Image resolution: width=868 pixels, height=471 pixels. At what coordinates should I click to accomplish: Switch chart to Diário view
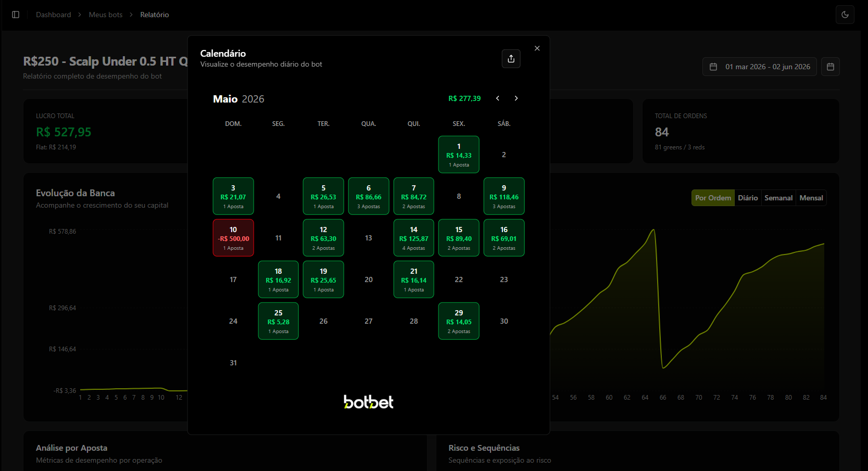pyautogui.click(x=748, y=198)
